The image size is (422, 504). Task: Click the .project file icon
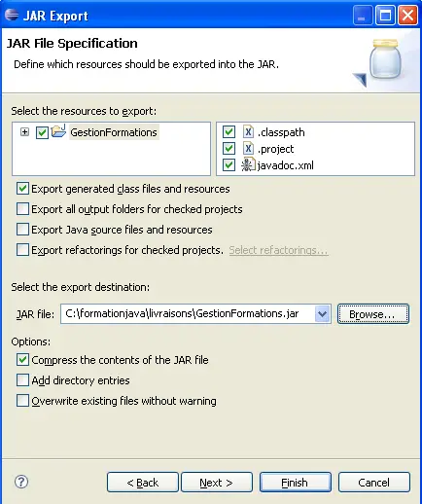point(248,149)
